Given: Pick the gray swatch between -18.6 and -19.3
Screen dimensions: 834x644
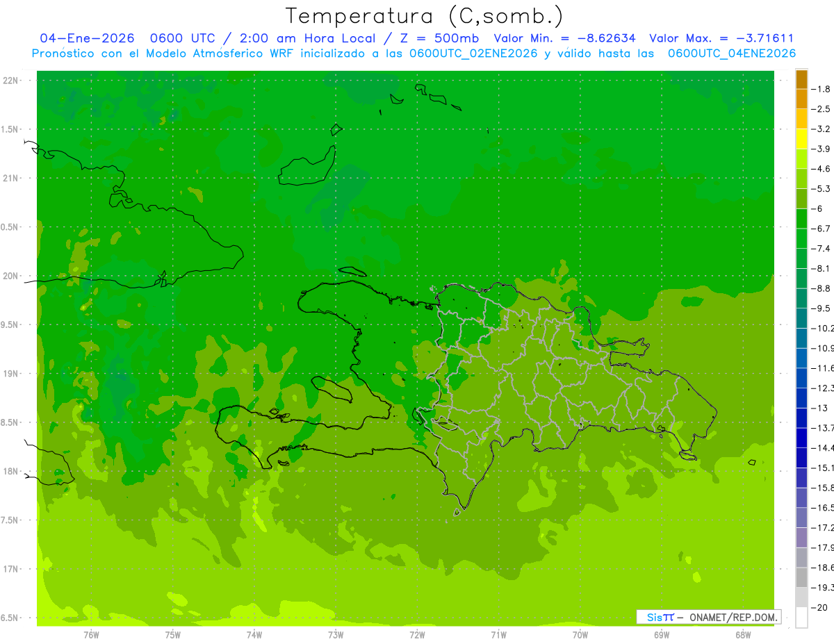Looking at the screenshot, I should point(801,578).
